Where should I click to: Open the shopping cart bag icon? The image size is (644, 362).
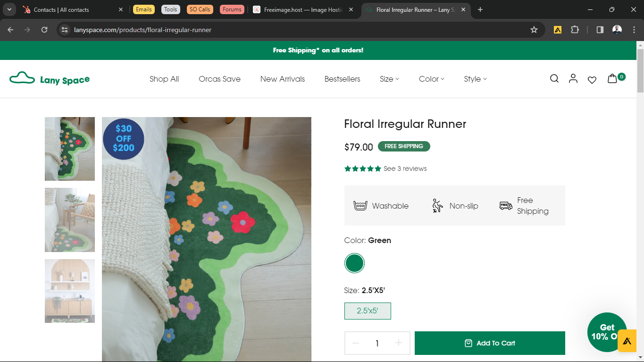(612, 79)
